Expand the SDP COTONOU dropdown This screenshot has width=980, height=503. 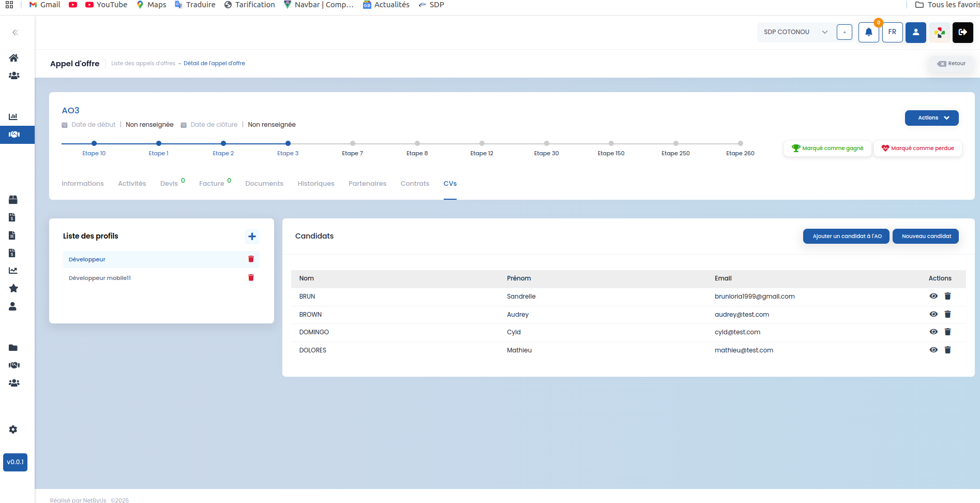pos(795,32)
